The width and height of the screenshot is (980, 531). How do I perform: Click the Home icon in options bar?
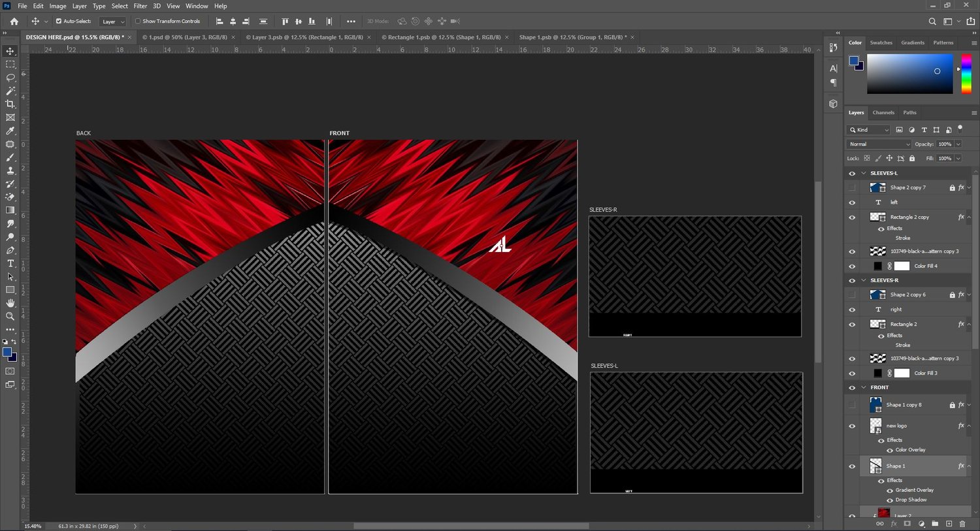coord(14,21)
